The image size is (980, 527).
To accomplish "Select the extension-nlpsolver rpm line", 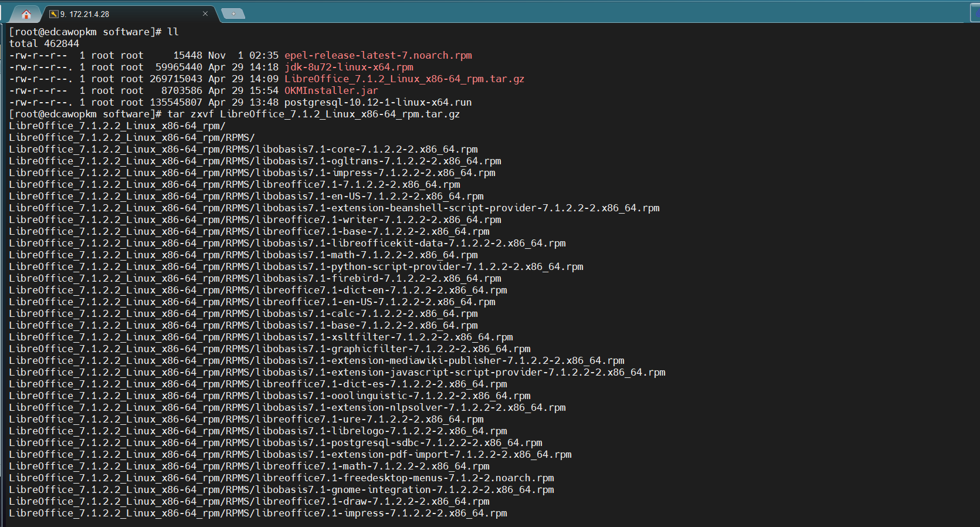I will tap(287, 407).
